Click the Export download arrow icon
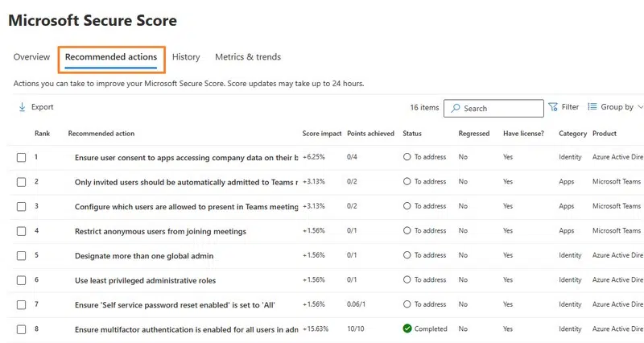The image size is (644, 343). point(22,107)
